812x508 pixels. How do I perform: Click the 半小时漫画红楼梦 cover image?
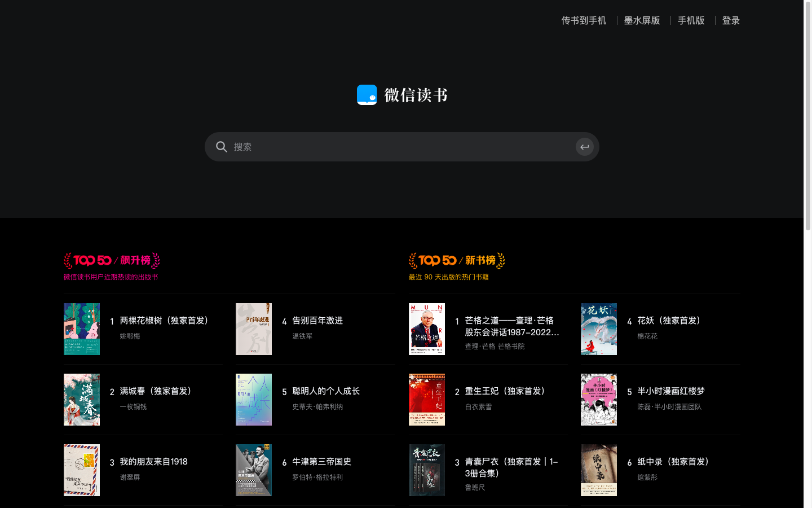(598, 400)
